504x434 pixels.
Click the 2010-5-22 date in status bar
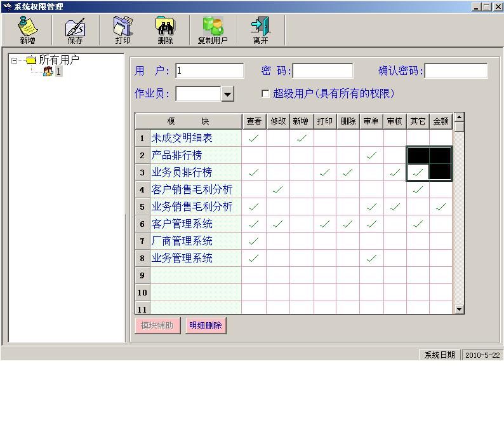[x=482, y=355]
